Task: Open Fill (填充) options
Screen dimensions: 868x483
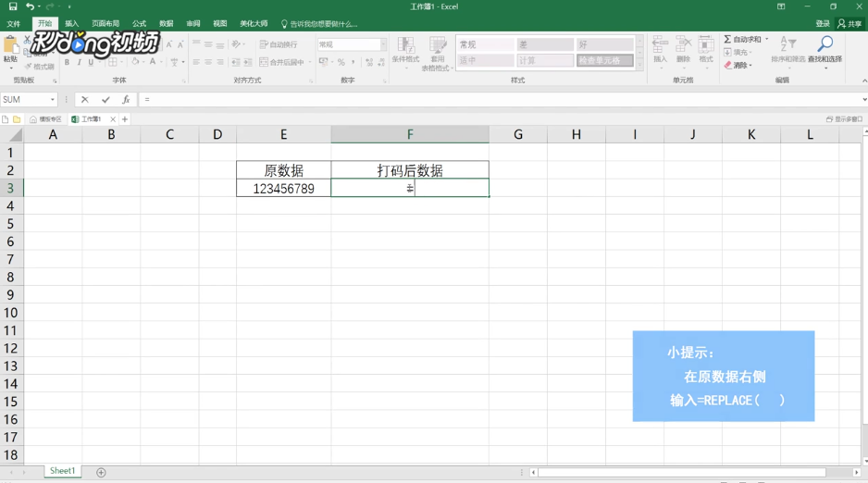Action: 738,52
